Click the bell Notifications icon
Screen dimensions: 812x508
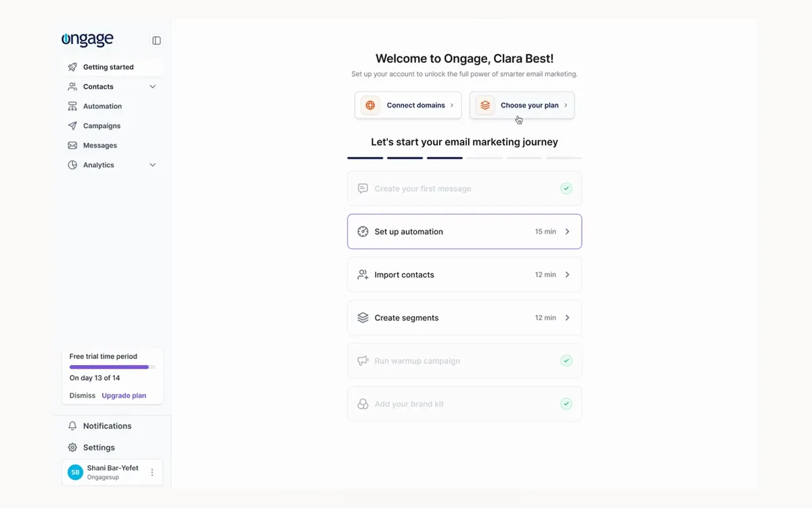[72, 426]
